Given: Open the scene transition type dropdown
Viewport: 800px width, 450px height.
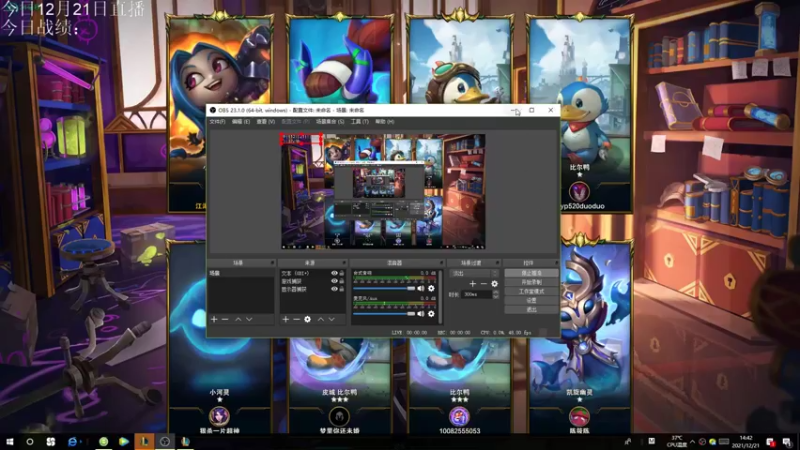Looking at the screenshot, I should point(473,273).
